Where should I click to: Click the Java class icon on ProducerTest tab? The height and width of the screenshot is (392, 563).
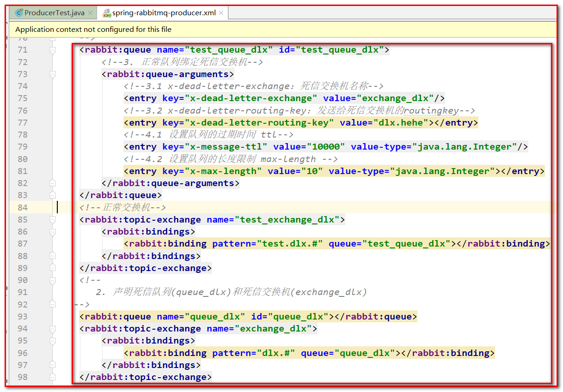[x=19, y=13]
